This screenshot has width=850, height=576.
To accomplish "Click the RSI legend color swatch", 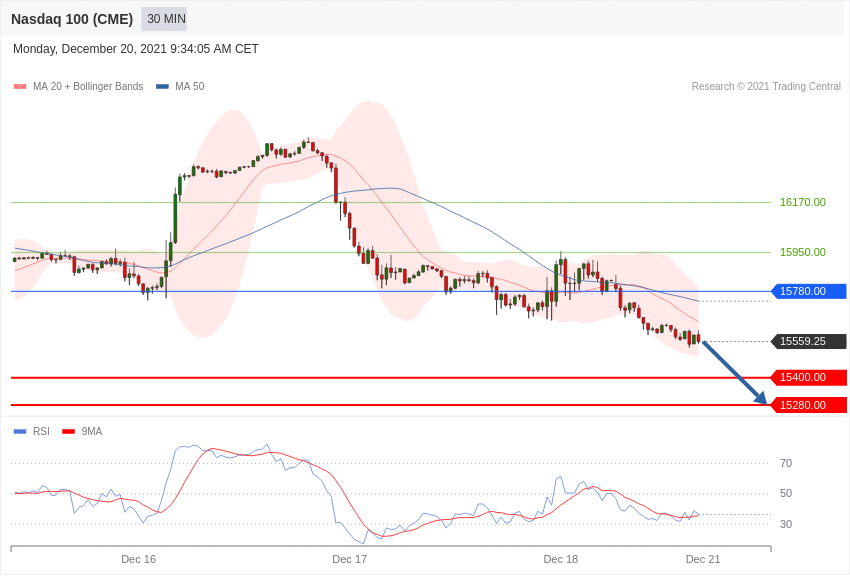I will 20,431.
